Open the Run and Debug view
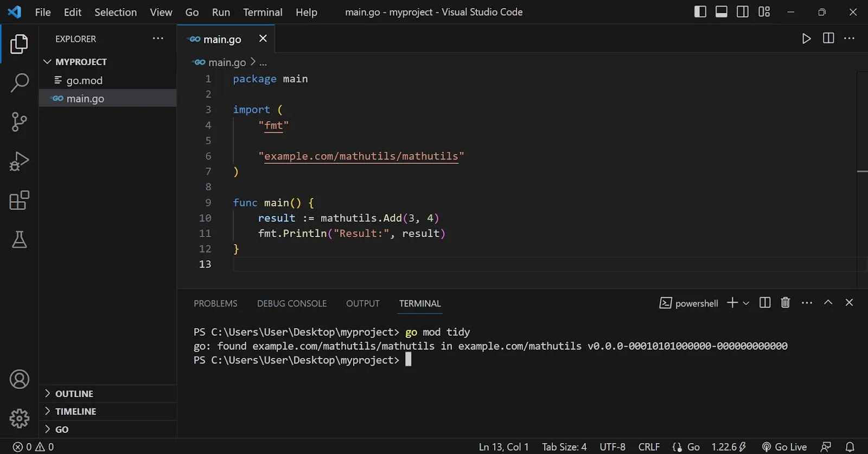This screenshot has height=454, width=868. point(19,161)
